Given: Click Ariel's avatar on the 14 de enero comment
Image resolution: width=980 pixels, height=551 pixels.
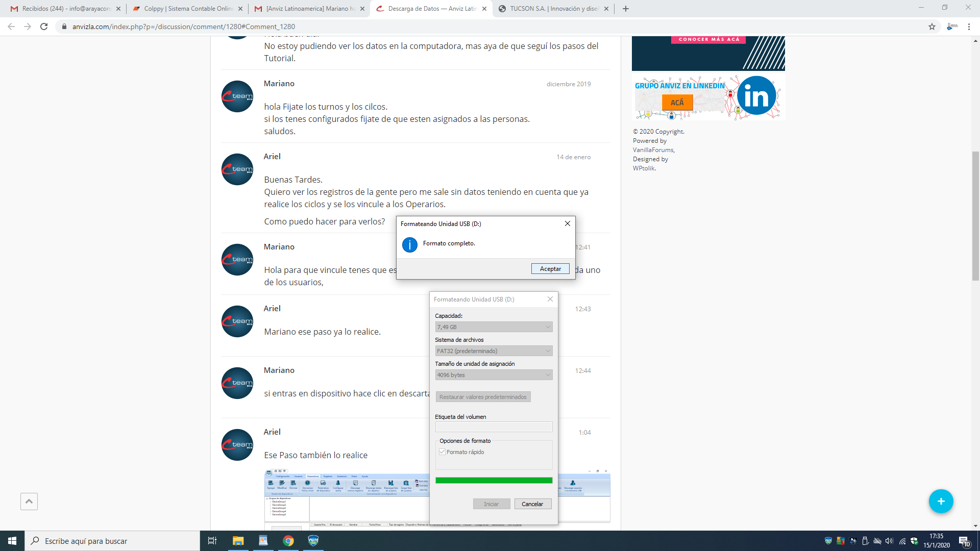Looking at the screenshot, I should (x=237, y=169).
